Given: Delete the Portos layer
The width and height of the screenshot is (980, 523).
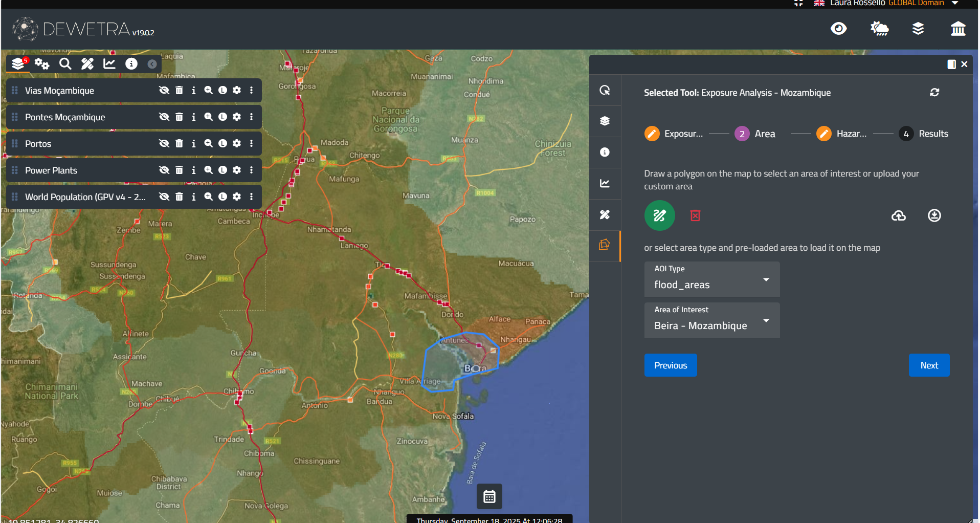Looking at the screenshot, I should click(179, 144).
